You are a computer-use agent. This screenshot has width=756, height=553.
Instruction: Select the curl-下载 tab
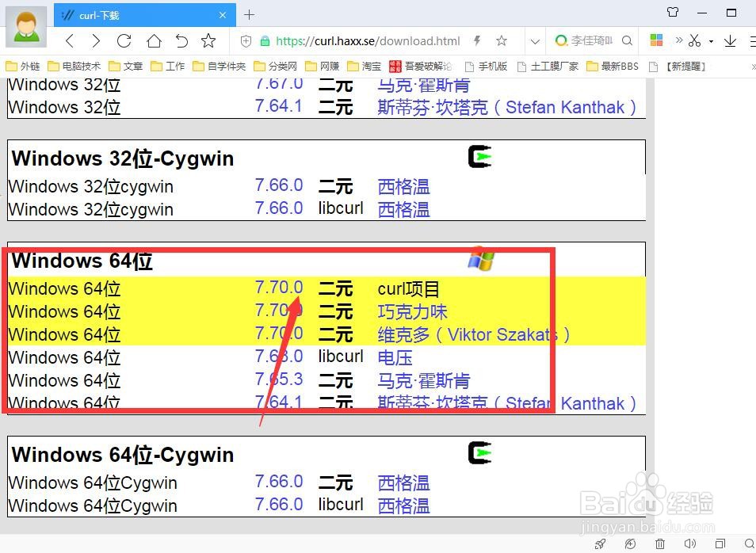coord(145,15)
